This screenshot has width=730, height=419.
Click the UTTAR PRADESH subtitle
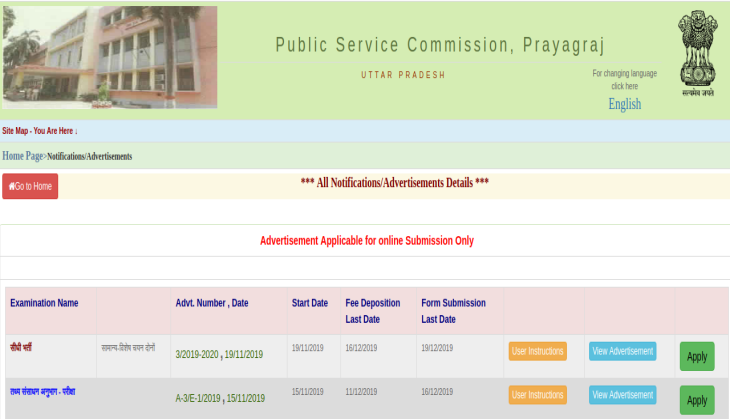click(403, 75)
